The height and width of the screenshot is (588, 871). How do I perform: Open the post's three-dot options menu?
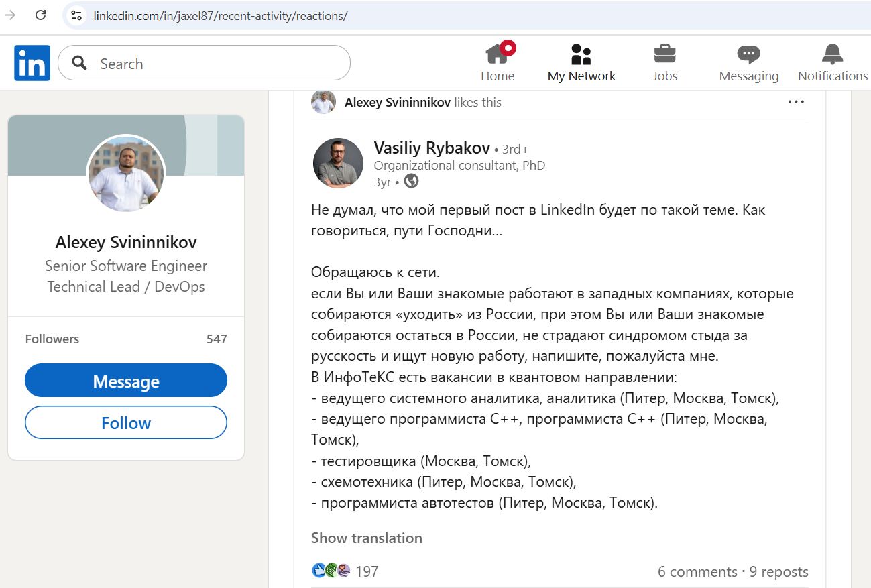(x=796, y=102)
